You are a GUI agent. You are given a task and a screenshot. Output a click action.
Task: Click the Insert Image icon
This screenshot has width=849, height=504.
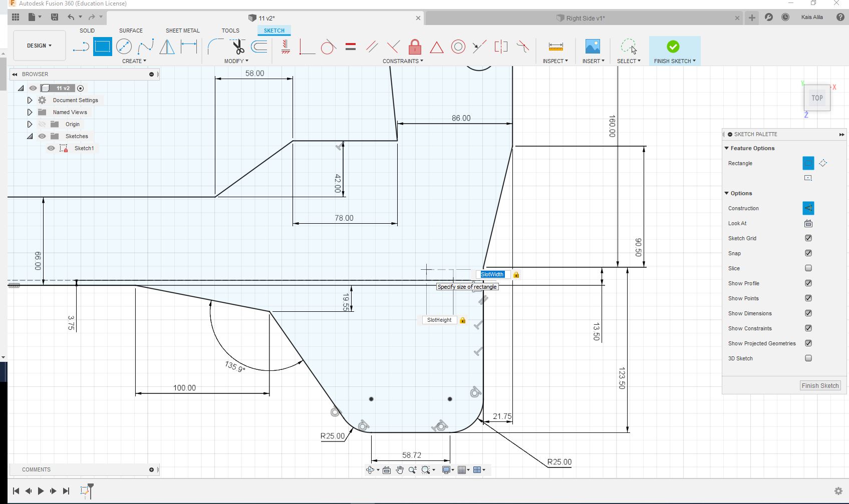click(593, 47)
